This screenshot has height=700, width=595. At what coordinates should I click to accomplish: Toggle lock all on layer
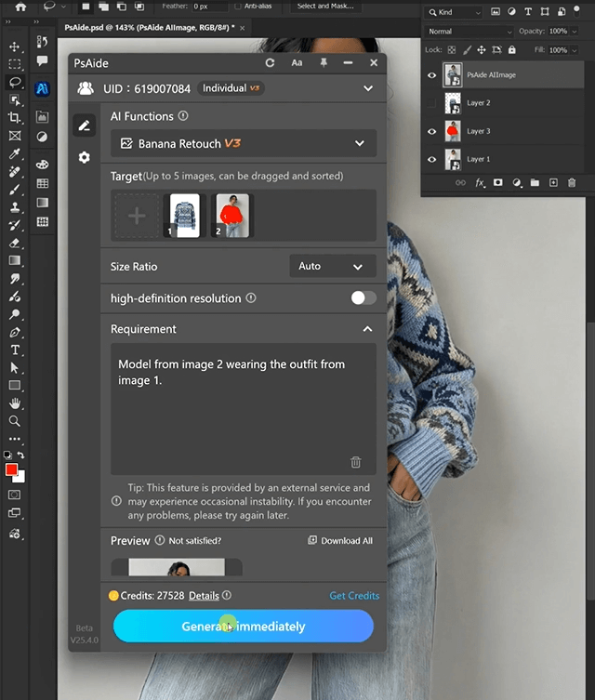(x=512, y=49)
